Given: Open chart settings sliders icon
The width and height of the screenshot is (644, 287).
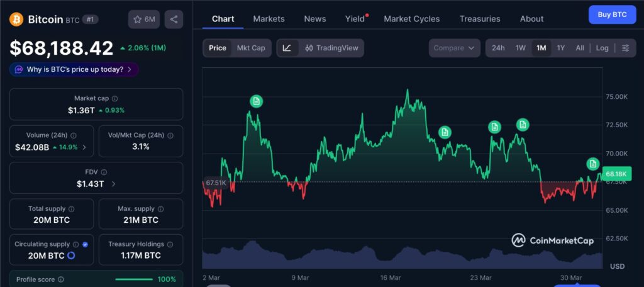Looking at the screenshot, I should (x=626, y=48).
